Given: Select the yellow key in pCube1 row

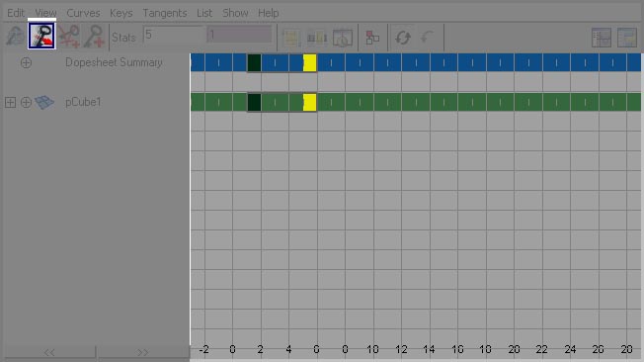Looking at the screenshot, I should pyautogui.click(x=310, y=103).
